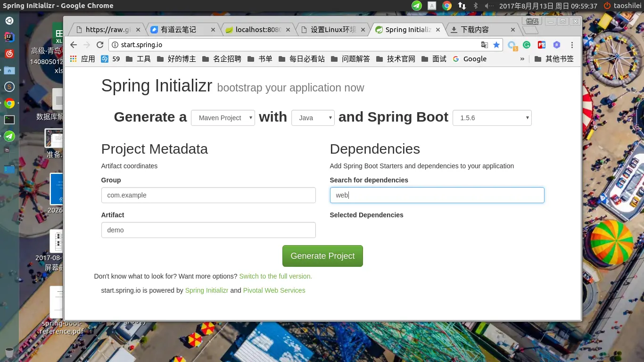The image size is (644, 362).
Task: Open the red FE extension icon
Action: click(542, 45)
